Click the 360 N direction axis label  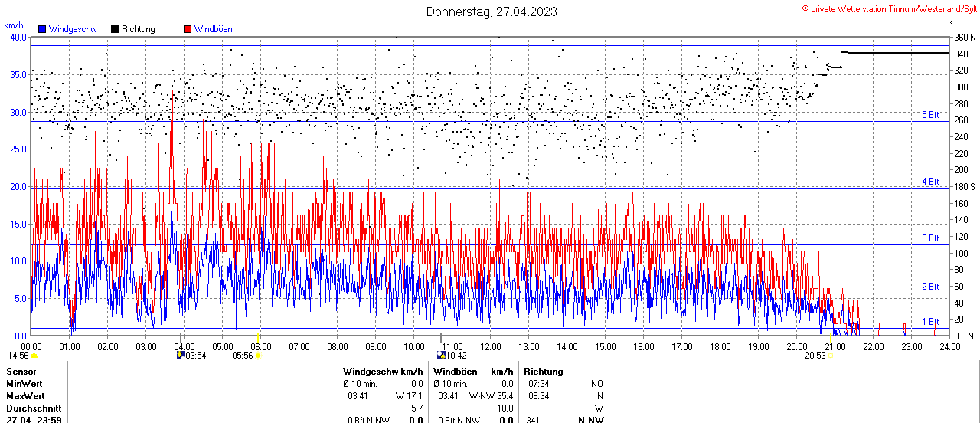[964, 38]
